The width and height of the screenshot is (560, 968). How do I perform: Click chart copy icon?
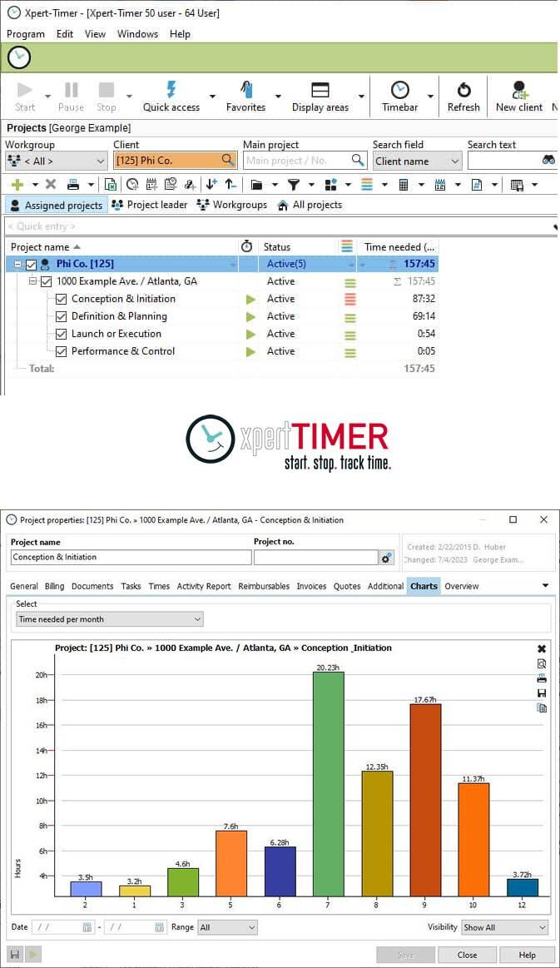[542, 708]
